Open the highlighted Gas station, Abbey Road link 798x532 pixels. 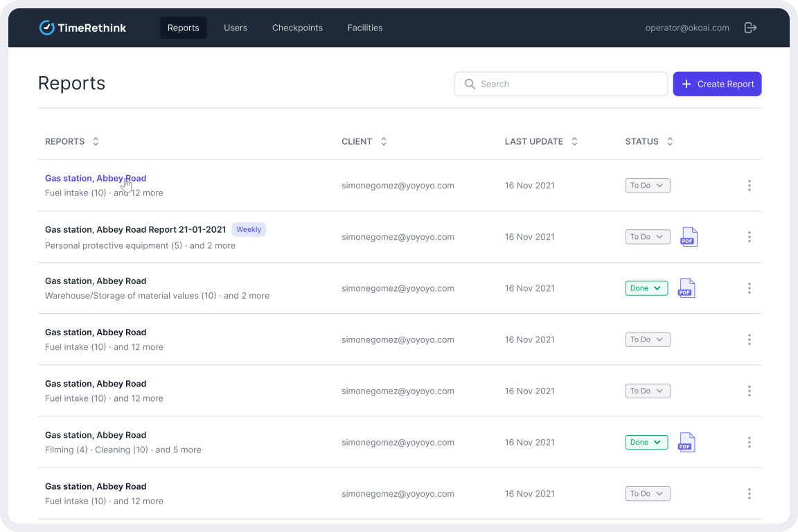pyautogui.click(x=96, y=178)
